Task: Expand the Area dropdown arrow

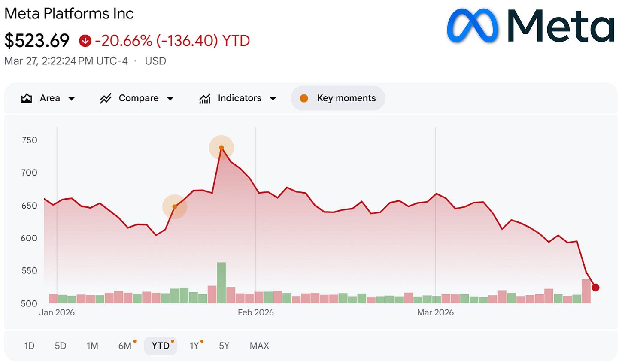Action: (72, 99)
